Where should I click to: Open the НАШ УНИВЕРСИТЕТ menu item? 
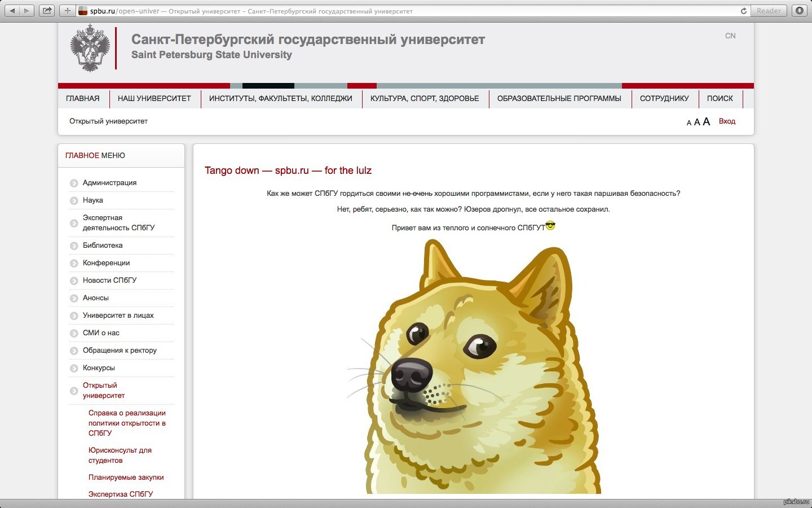155,98
